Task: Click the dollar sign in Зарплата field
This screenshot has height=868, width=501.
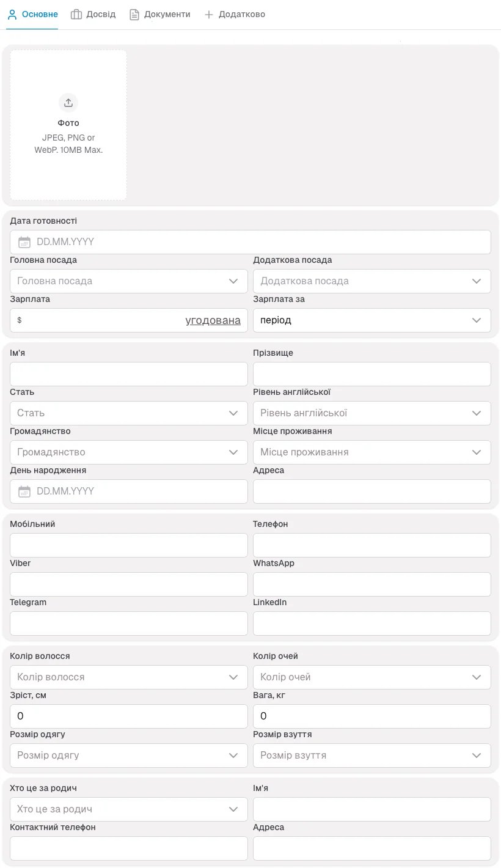Action: click(18, 320)
